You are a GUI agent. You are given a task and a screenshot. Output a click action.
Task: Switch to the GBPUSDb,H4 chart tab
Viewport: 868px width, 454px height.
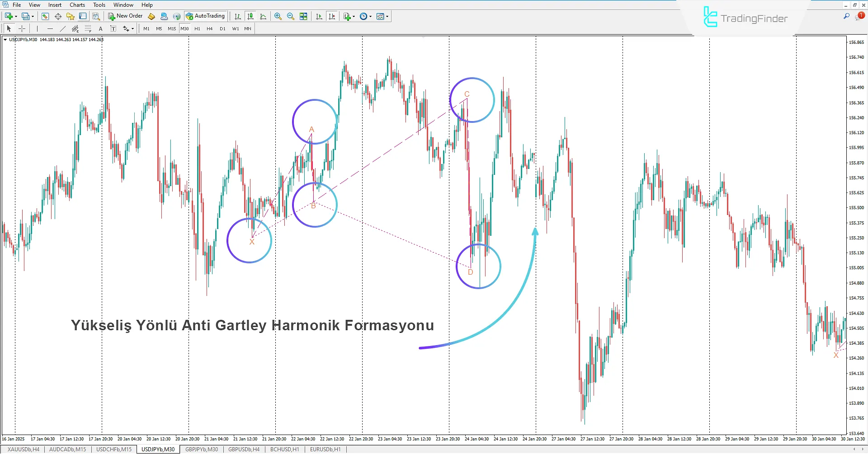click(x=243, y=449)
